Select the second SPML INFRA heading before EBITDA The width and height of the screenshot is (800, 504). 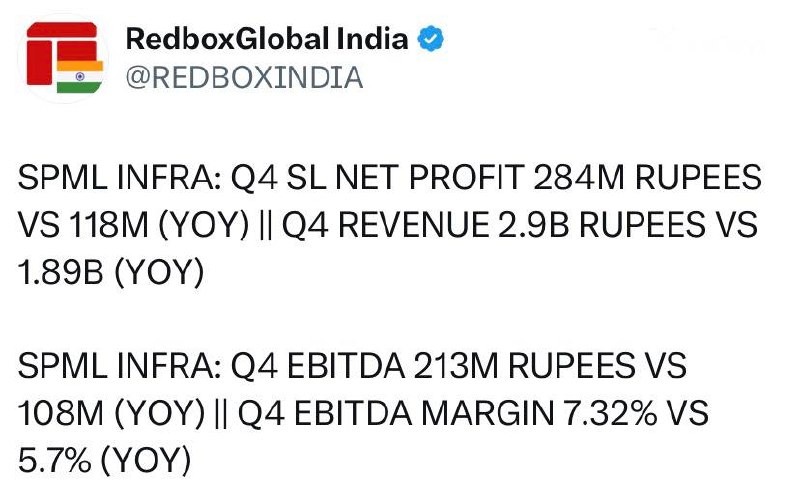[x=119, y=366]
